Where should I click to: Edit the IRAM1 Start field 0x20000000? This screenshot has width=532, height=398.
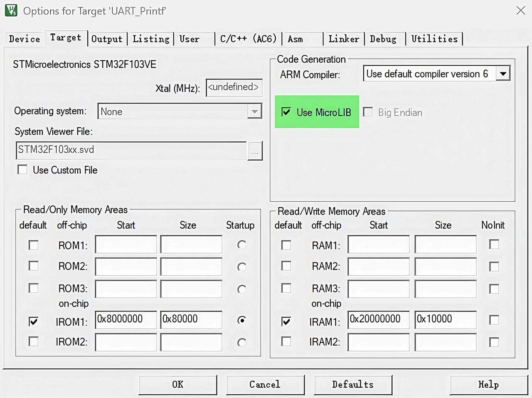[379, 319]
